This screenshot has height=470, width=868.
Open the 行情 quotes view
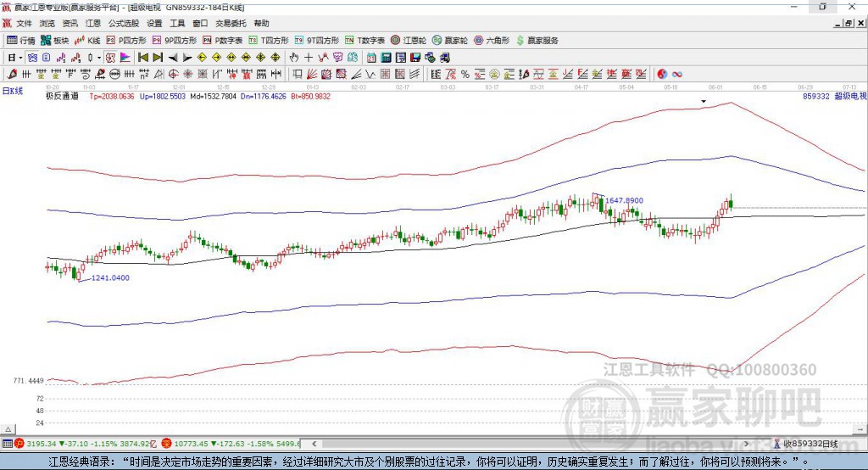pos(21,41)
